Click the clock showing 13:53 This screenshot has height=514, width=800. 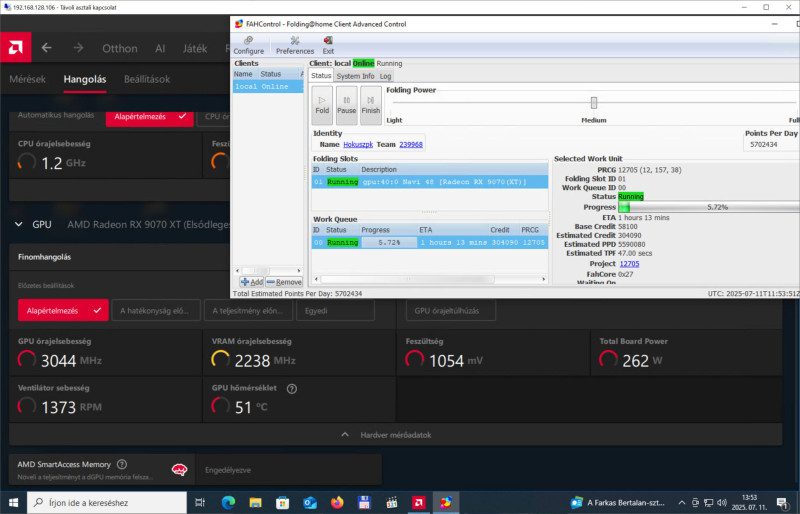(749, 503)
